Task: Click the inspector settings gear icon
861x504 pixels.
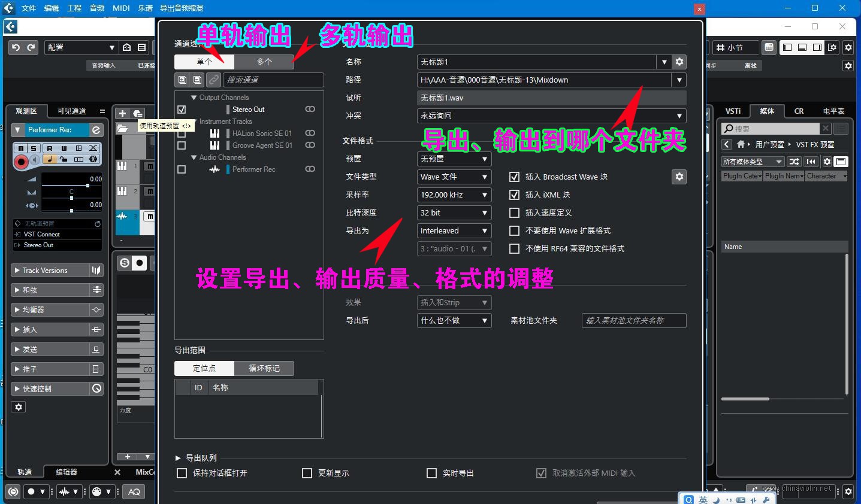Action: pyautogui.click(x=19, y=407)
